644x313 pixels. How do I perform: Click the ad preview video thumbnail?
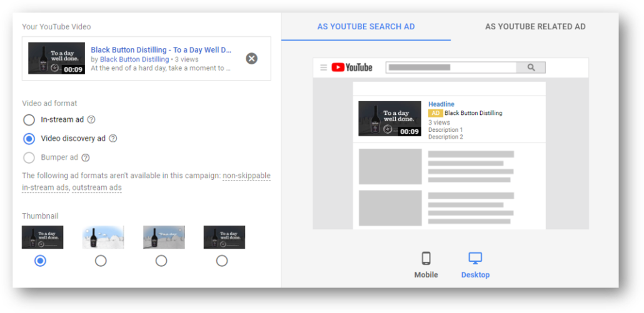tap(390, 119)
